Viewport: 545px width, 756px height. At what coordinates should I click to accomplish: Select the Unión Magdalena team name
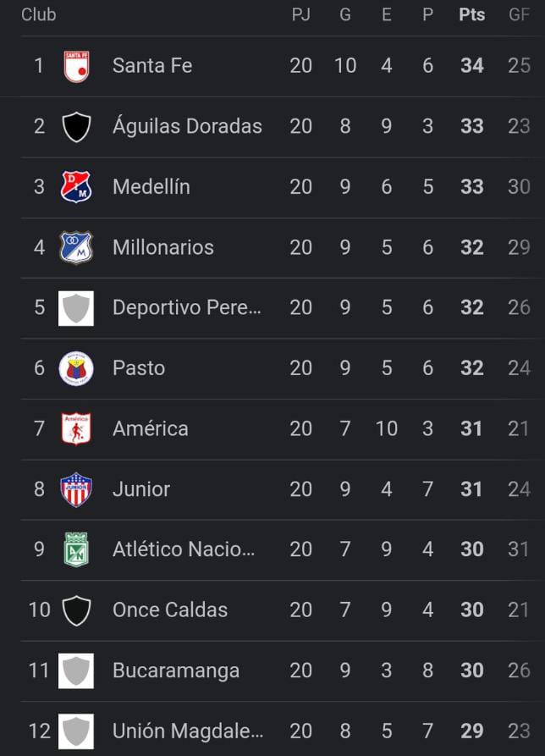point(188,731)
